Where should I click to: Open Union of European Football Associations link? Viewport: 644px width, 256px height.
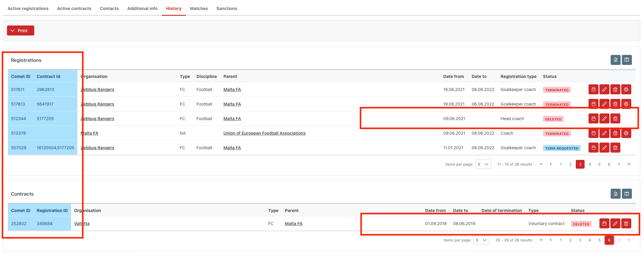(x=264, y=133)
